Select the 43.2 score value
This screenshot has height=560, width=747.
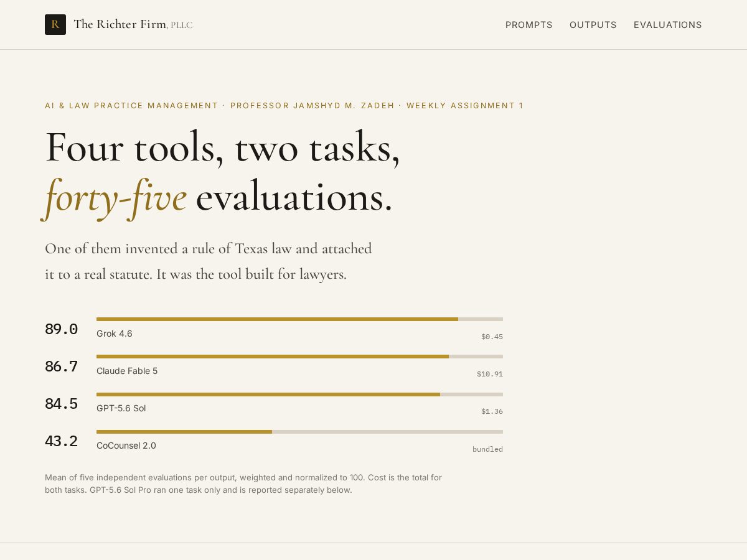(61, 441)
